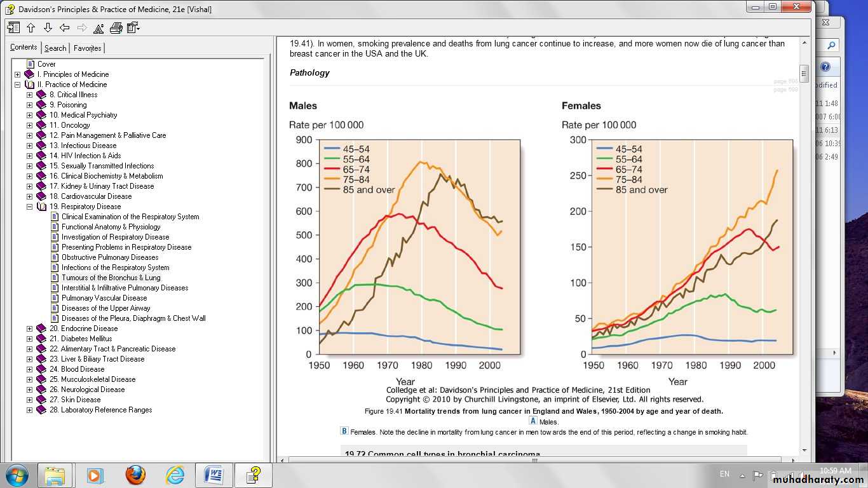Print the topic with the printer icon
This screenshot has height=488, width=868.
(x=116, y=27)
